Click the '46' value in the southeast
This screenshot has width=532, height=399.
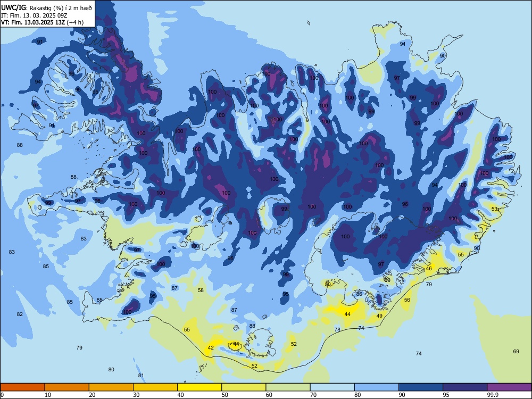pos(429,268)
